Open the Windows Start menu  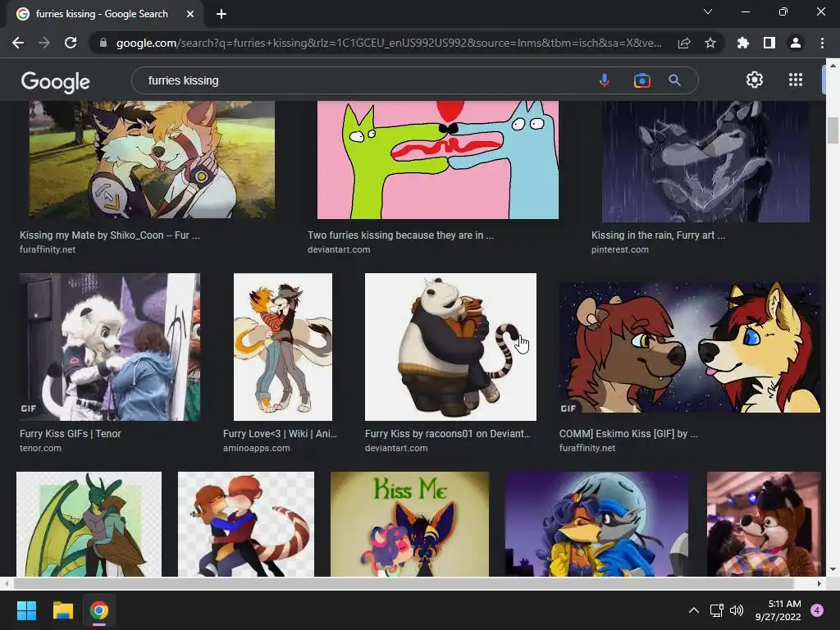tap(26, 610)
